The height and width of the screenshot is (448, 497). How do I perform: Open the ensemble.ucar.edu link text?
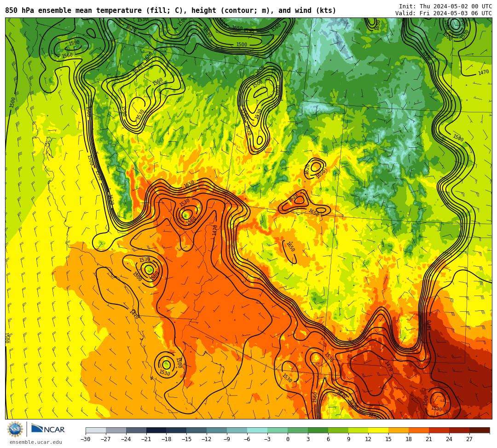click(x=35, y=442)
